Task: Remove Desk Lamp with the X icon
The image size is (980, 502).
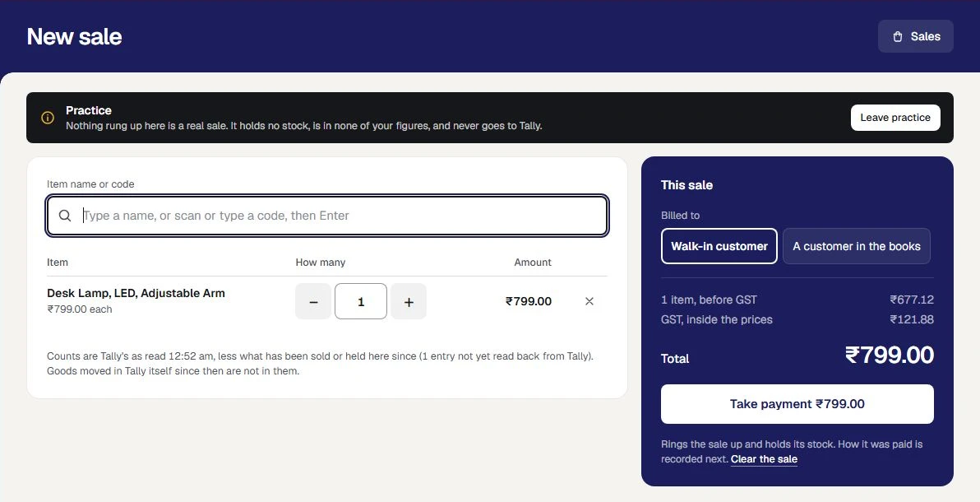Action: [589, 301]
